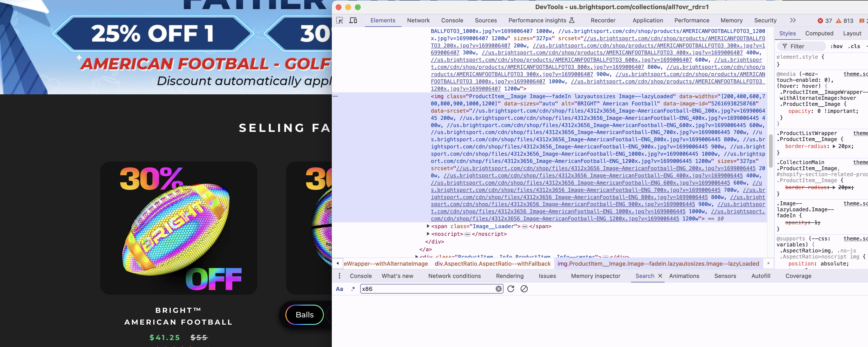868x347 pixels.
Task: Expand the Image__Loader span node
Action: (x=428, y=226)
